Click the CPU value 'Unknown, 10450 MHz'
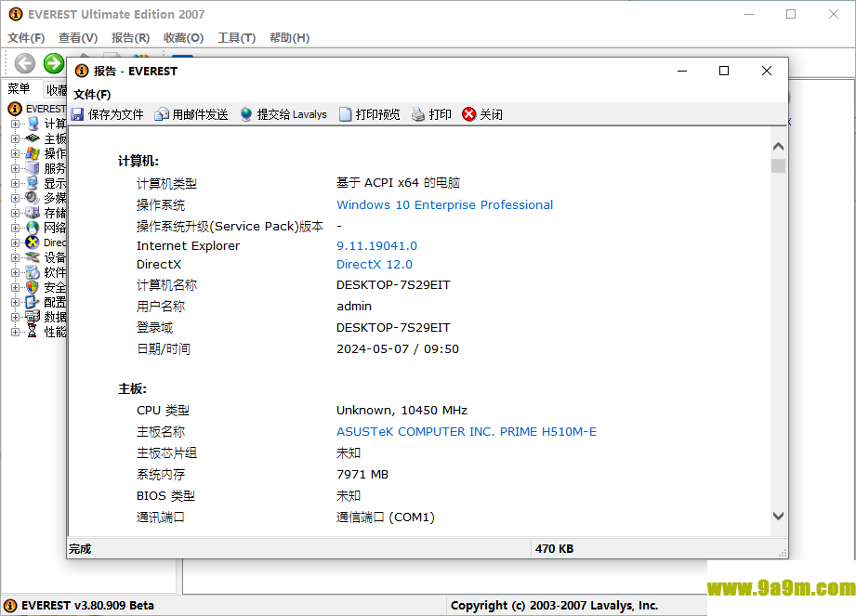This screenshot has width=856, height=616. [402, 411]
